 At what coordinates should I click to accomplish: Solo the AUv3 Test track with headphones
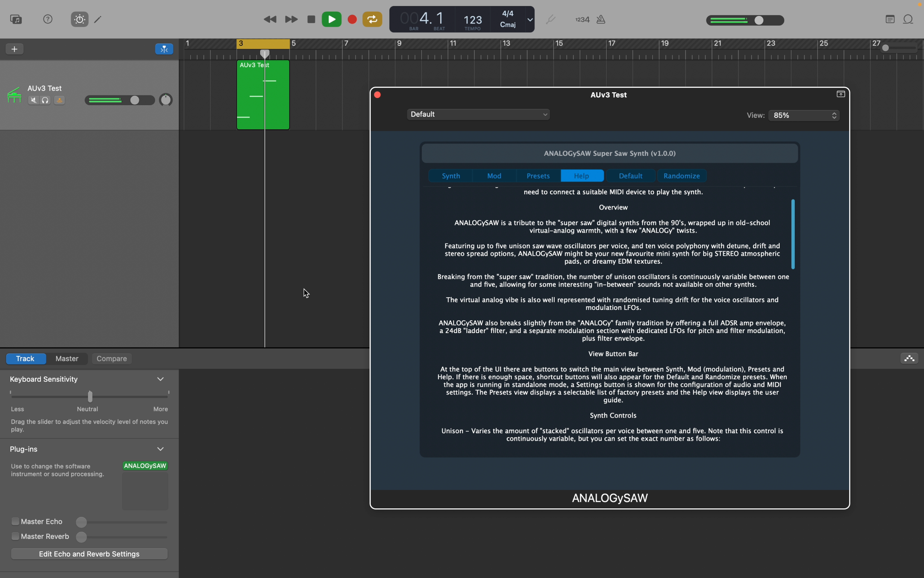coord(45,100)
